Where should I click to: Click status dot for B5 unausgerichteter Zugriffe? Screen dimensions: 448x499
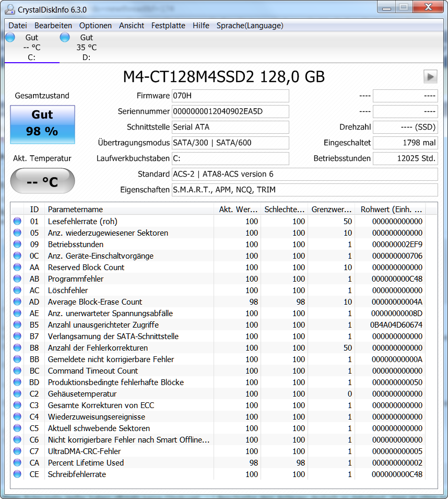pyautogui.click(x=17, y=324)
